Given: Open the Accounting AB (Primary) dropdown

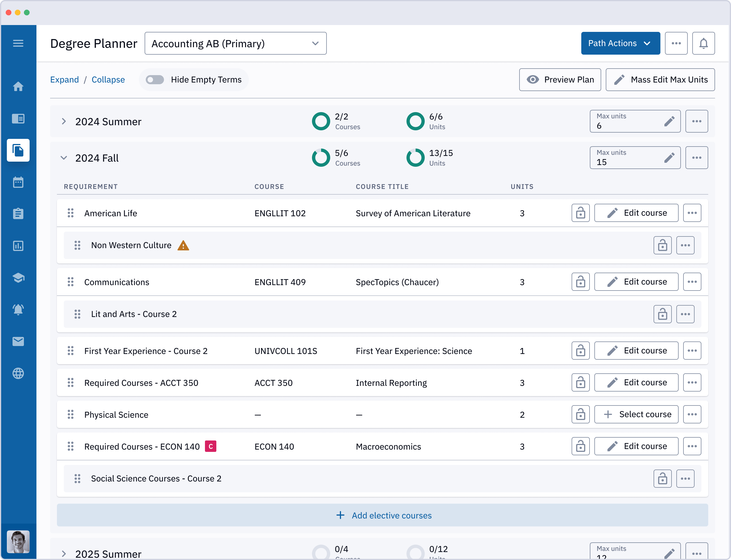Looking at the screenshot, I should 235,43.
